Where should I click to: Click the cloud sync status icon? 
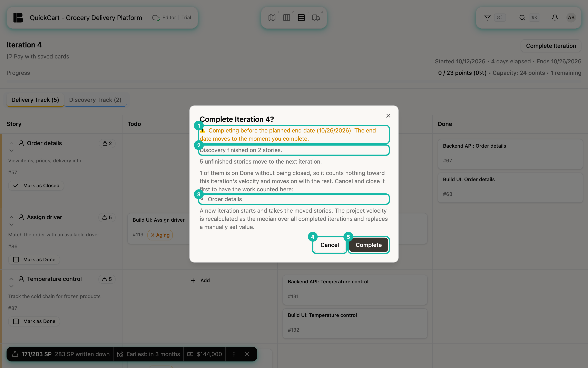click(x=156, y=18)
